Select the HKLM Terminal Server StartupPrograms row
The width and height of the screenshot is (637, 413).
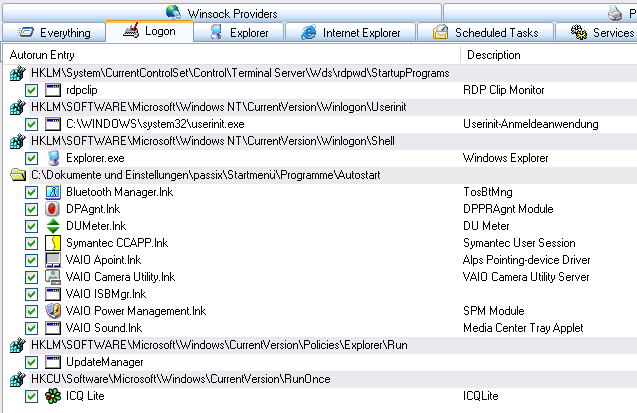tap(321, 73)
